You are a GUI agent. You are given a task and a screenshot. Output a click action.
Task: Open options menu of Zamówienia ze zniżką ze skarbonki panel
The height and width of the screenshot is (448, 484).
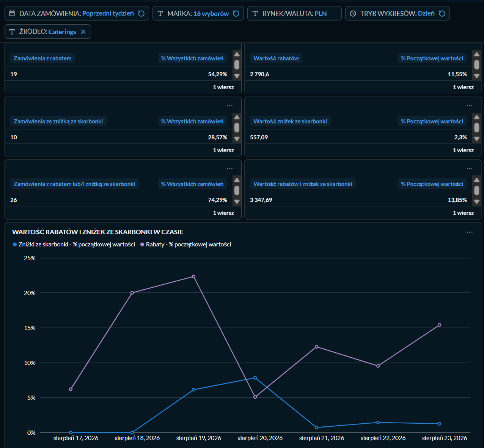pyautogui.click(x=229, y=106)
